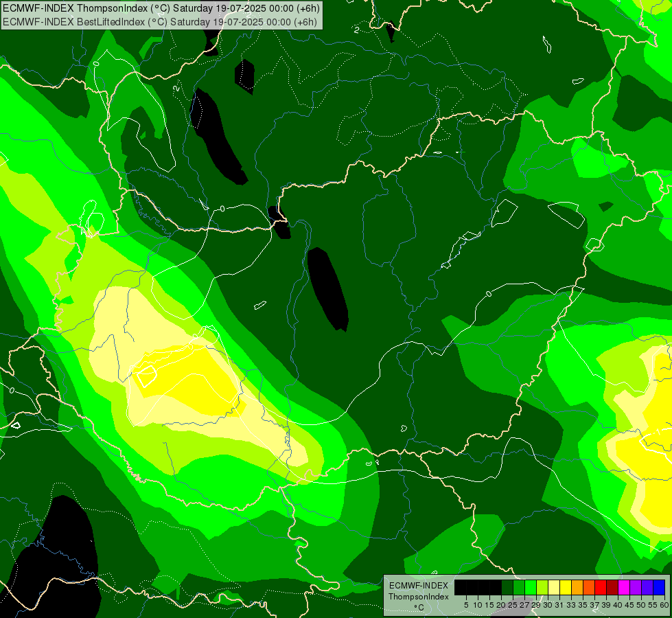Click the legend scale value 35
This screenshot has height=618, width=672.
click(583, 605)
